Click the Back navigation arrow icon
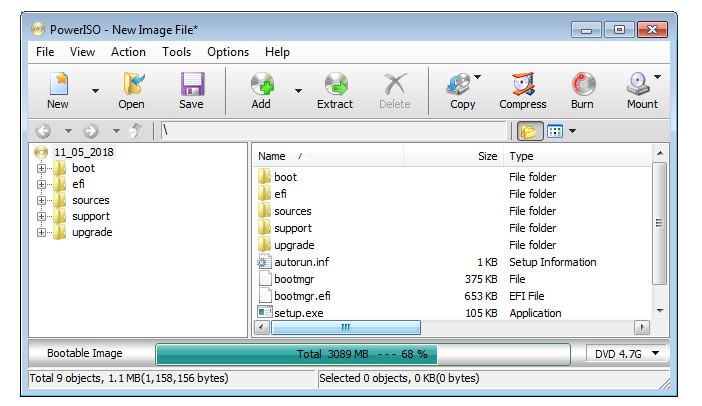The height and width of the screenshot is (406, 702). [x=43, y=131]
